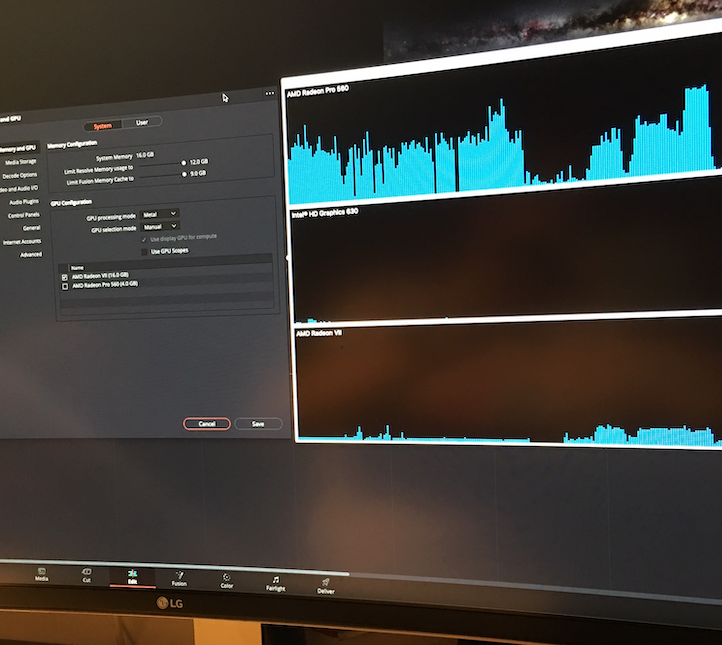
Task: Select Advanced in preferences sidebar
Action: (x=31, y=254)
